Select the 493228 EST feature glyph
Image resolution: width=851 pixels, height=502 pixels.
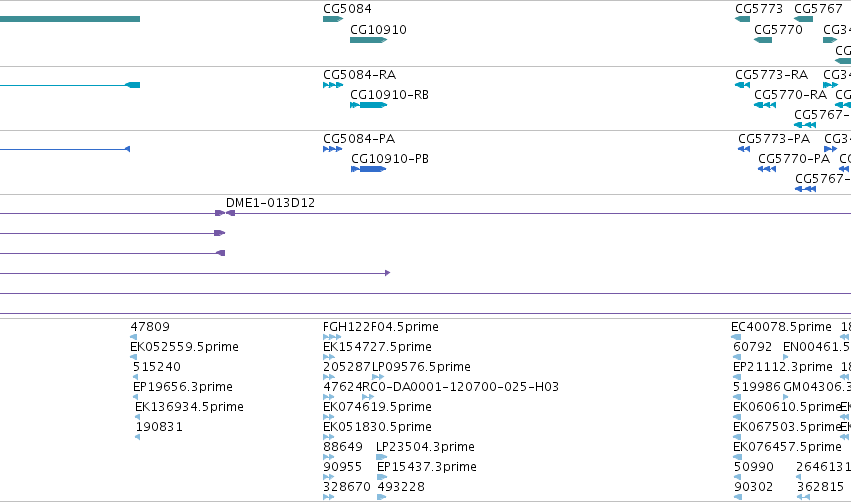coord(381,497)
